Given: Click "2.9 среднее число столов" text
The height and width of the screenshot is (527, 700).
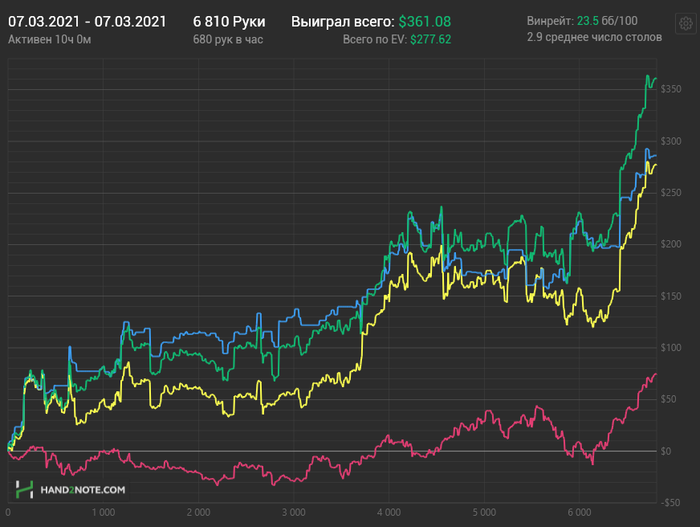Looking at the screenshot, I should pyautogui.click(x=594, y=37).
